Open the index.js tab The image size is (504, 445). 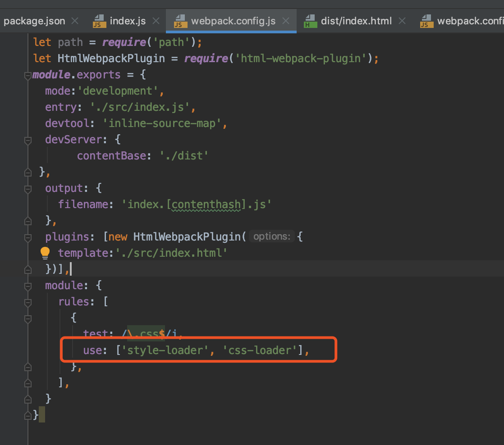point(128,21)
